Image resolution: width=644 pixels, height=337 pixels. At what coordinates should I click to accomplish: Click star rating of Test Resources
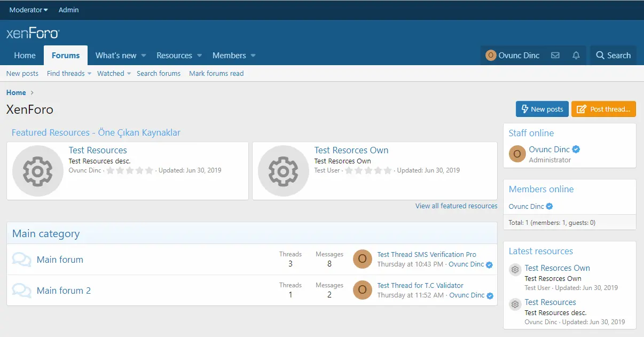[130, 171]
